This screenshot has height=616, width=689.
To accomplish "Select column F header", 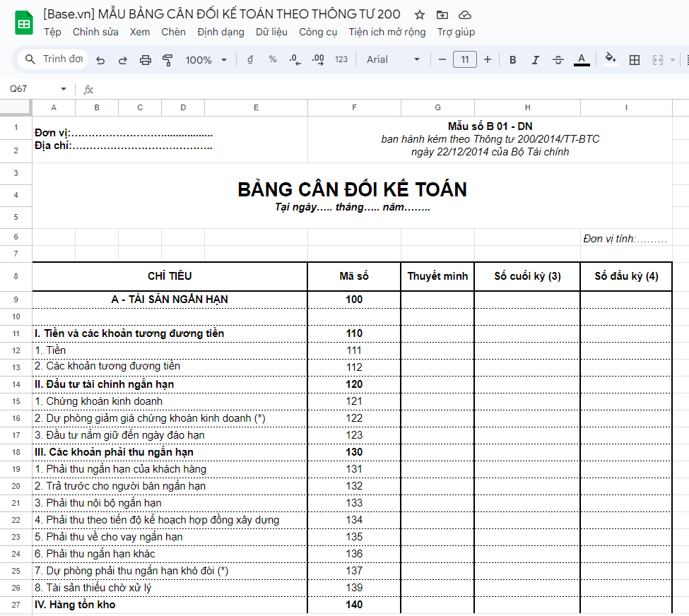I will pos(354,107).
